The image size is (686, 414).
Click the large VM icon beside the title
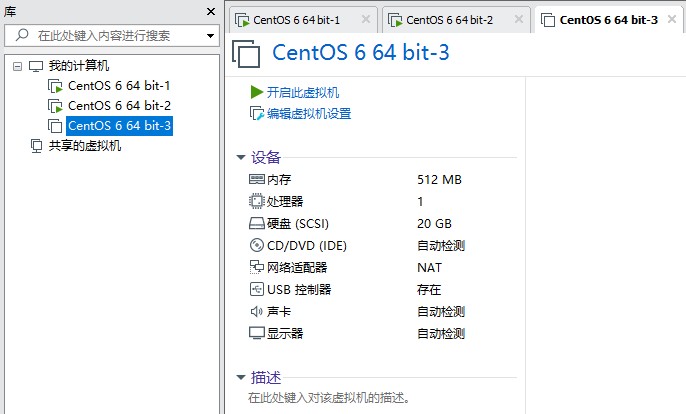pyautogui.click(x=246, y=54)
